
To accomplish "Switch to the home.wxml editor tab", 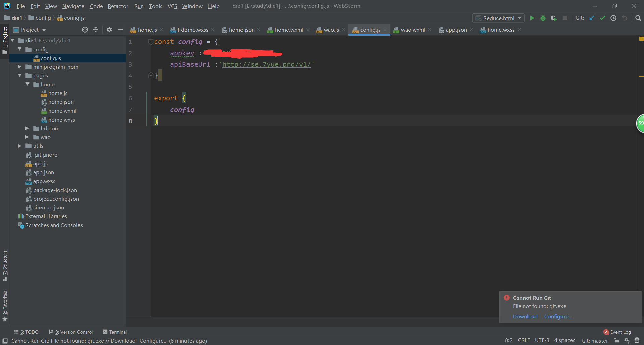I will pyautogui.click(x=289, y=30).
